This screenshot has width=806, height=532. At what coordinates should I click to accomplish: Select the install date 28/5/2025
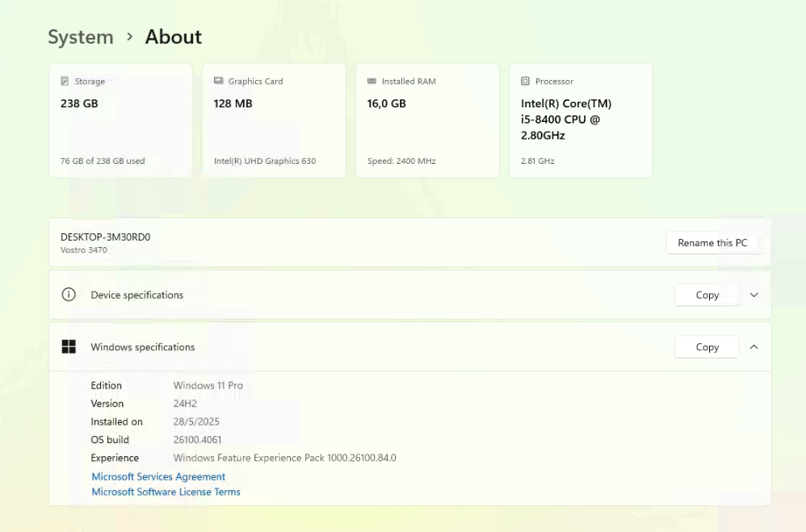pyautogui.click(x=196, y=421)
